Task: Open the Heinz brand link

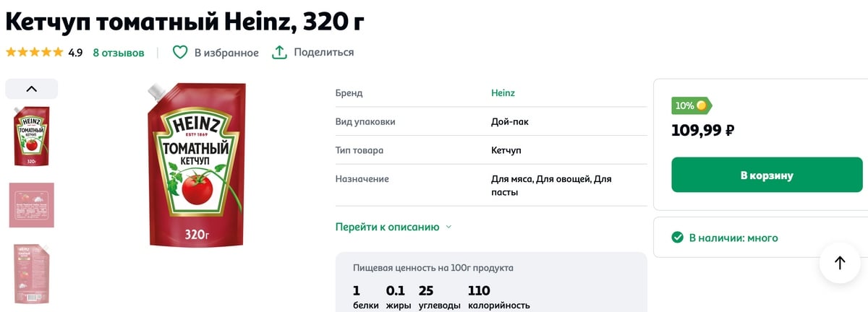Action: (x=503, y=93)
